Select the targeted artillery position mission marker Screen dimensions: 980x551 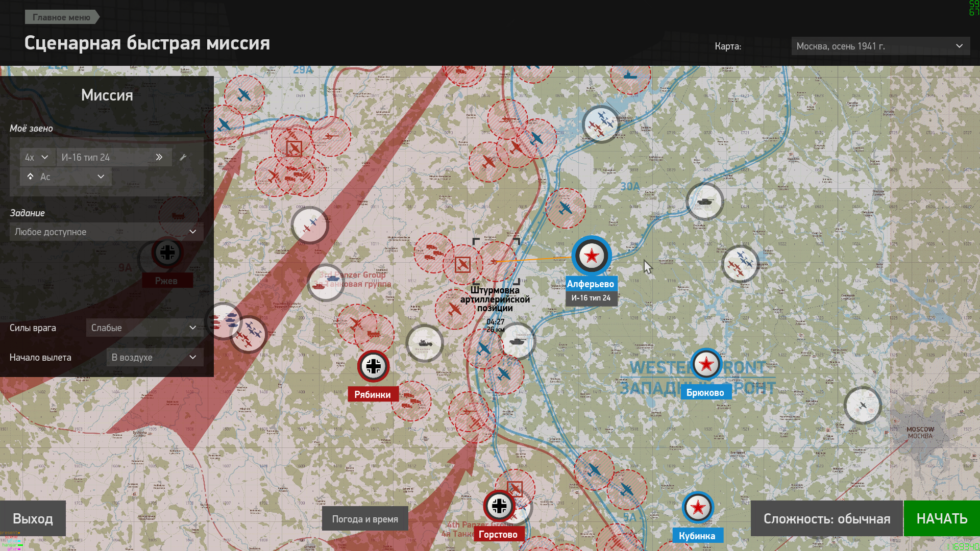click(496, 262)
